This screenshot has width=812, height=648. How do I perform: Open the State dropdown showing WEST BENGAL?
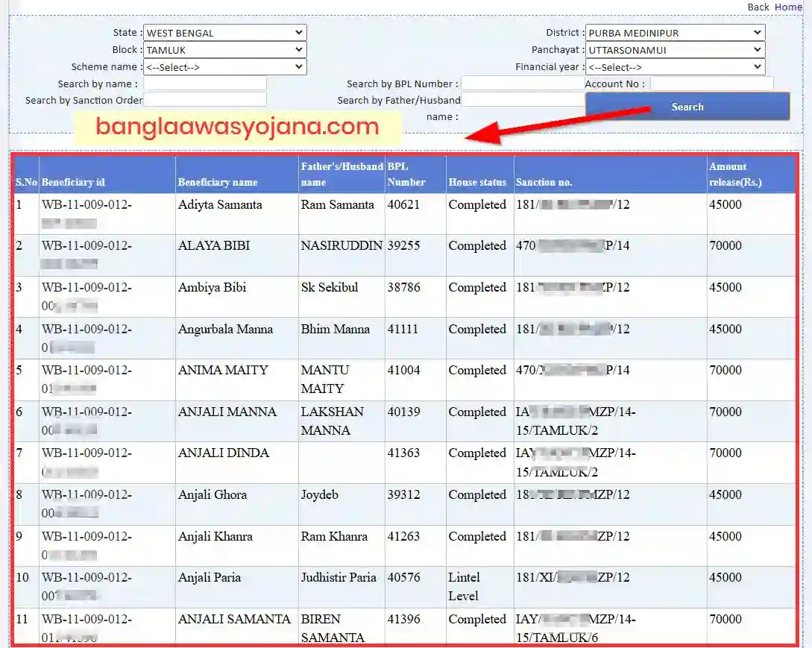(x=224, y=33)
